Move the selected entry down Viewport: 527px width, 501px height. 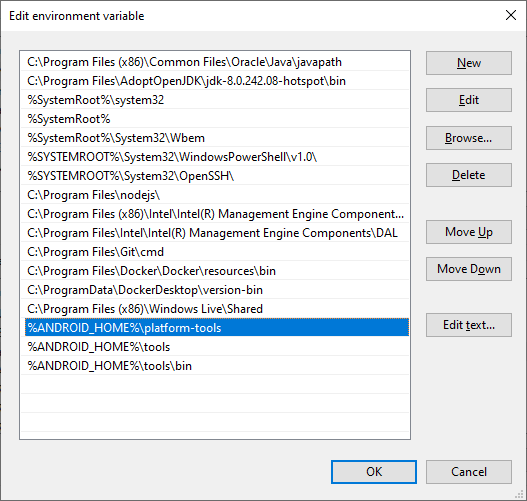pos(469,269)
